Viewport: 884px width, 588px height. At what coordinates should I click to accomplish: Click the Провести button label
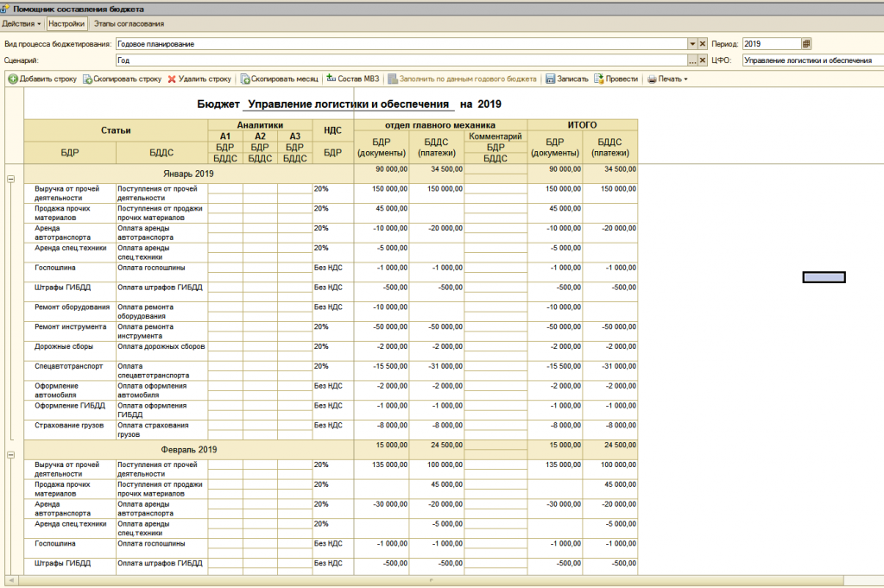[x=622, y=79]
